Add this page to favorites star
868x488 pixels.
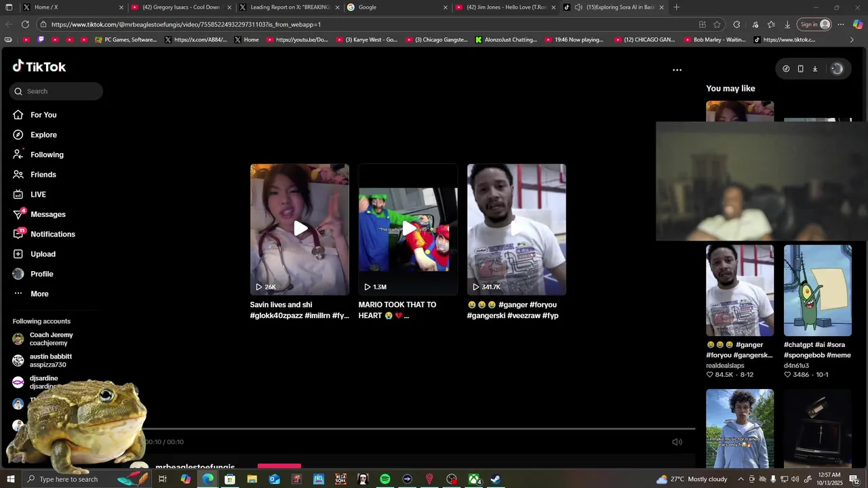(717, 24)
